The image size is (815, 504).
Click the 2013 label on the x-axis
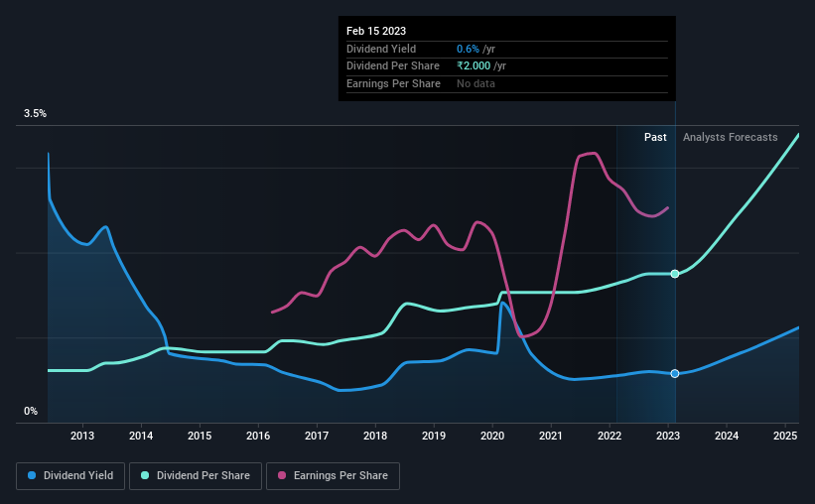tap(82, 436)
